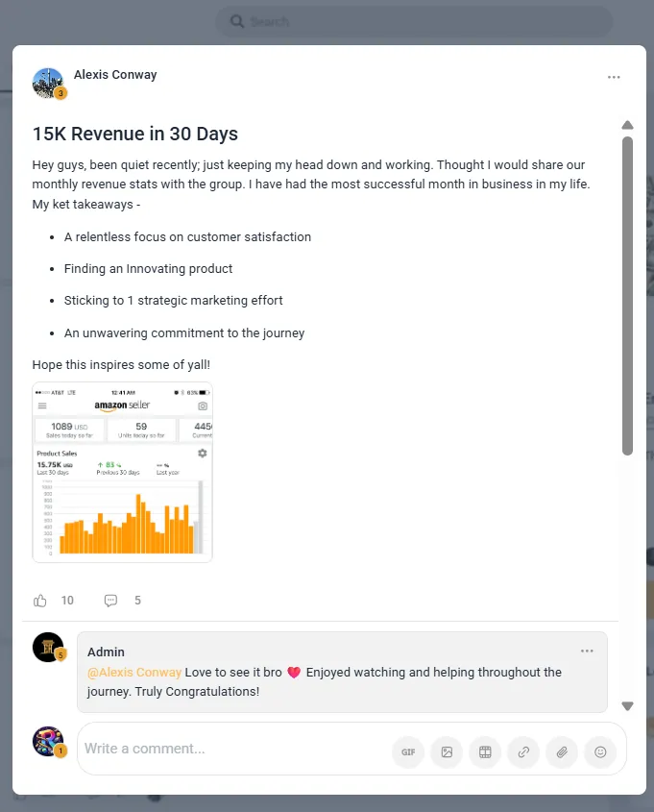The width and height of the screenshot is (654, 812).
Task: Click Alexis Conway's profile avatar
Action: coord(48,83)
